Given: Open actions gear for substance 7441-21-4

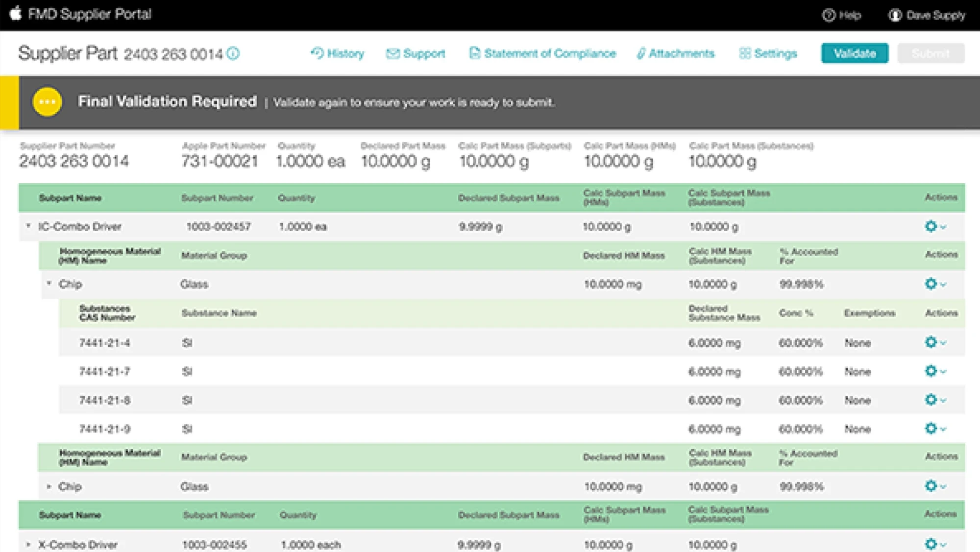Looking at the screenshot, I should [x=935, y=342].
